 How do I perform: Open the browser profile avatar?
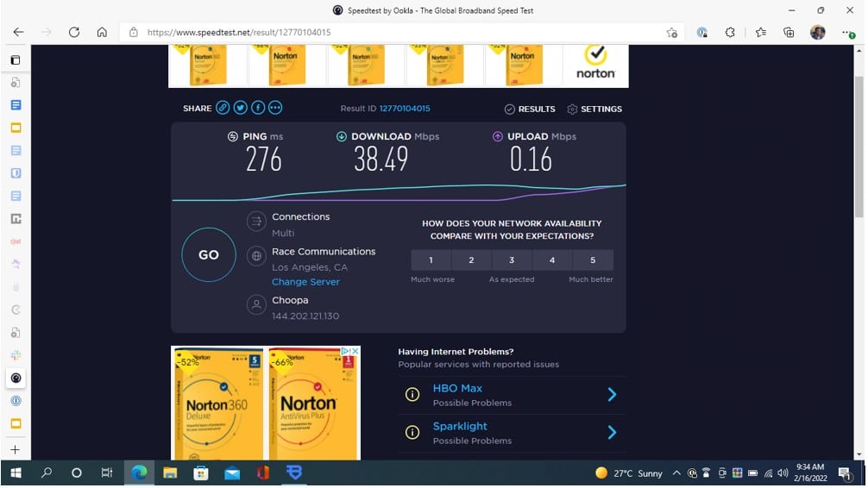tap(818, 32)
